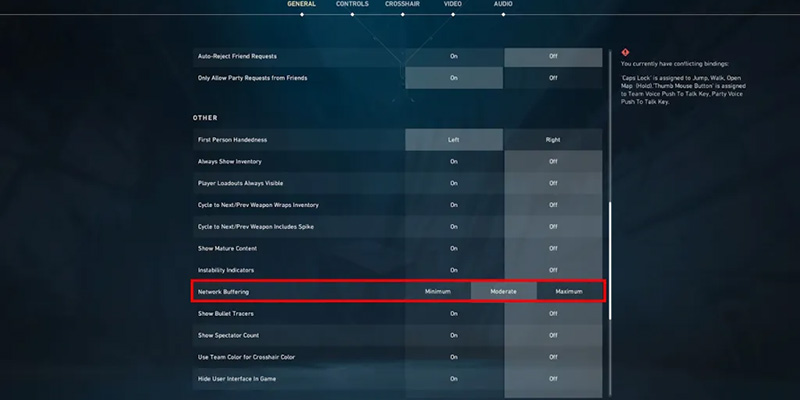Set Network Buffering to Minimum
The width and height of the screenshot is (800, 400).
click(x=438, y=291)
